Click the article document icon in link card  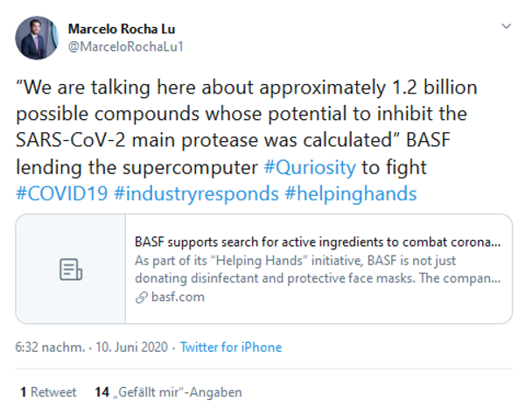pos(71,269)
